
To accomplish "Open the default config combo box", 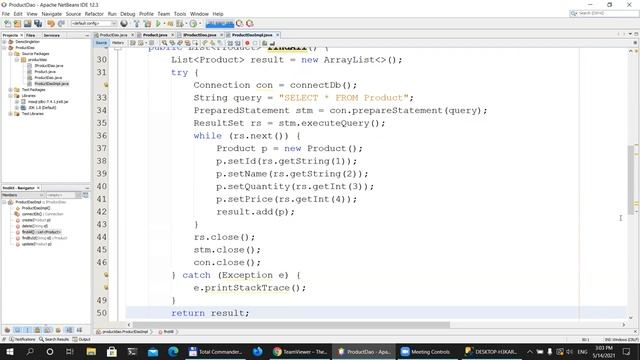I will (93, 24).
